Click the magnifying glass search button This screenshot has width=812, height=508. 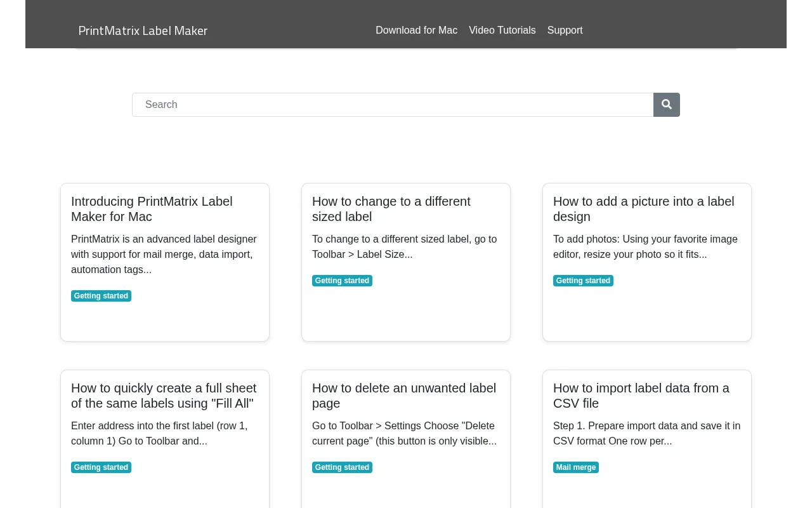667,105
